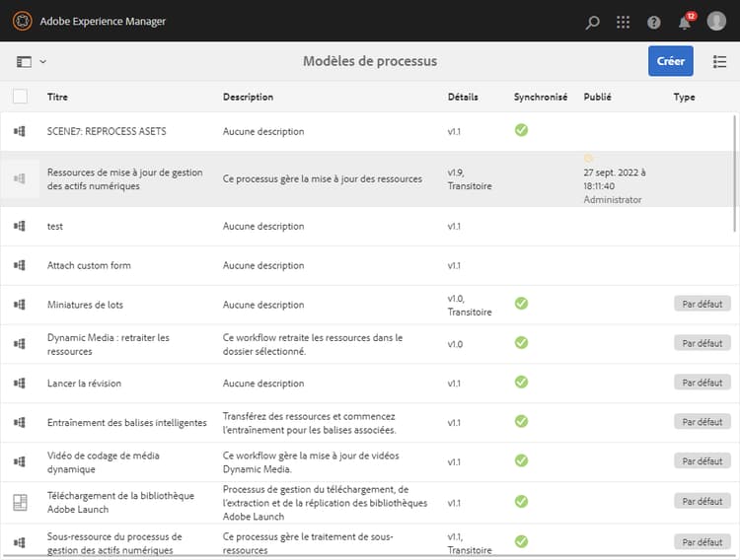
Task: Click synchronized checkmark of Vidéo de codage
Action: pyautogui.click(x=521, y=460)
